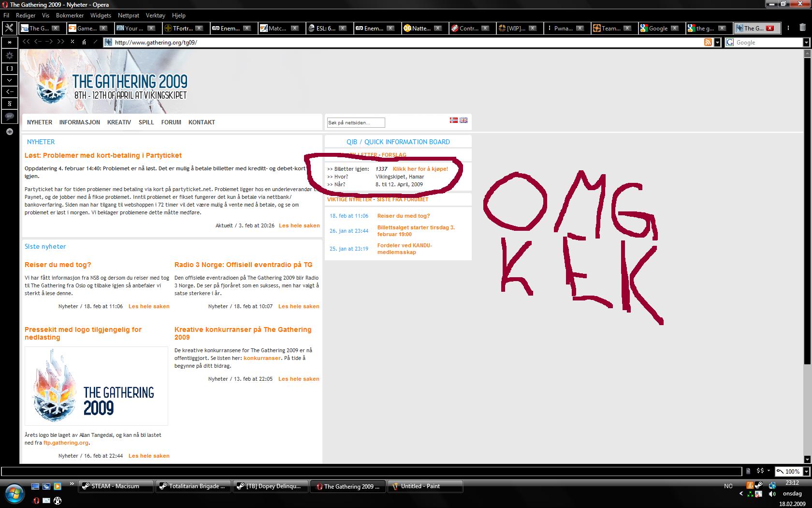The image size is (812, 508).
Task: Focus the Google search box
Action: tap(768, 43)
